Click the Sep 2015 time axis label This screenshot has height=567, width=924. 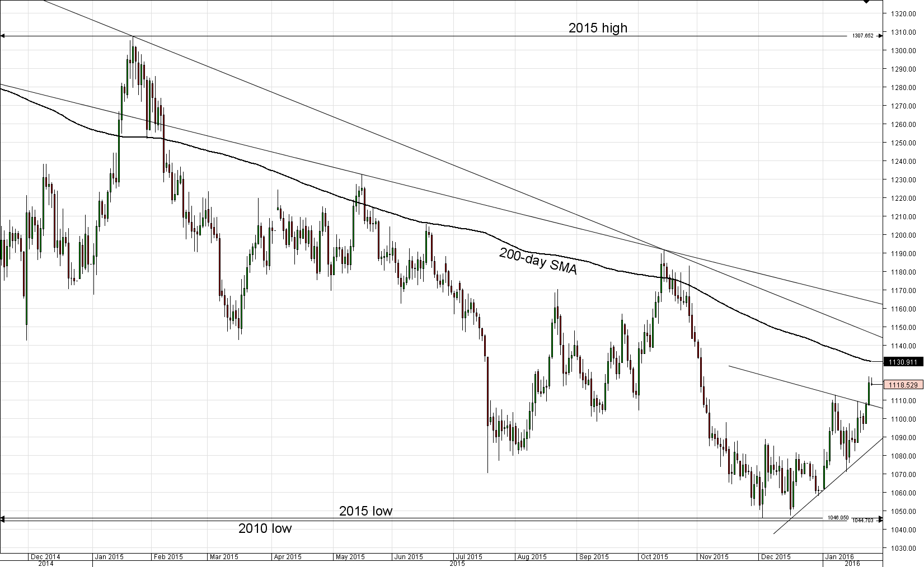pos(594,557)
